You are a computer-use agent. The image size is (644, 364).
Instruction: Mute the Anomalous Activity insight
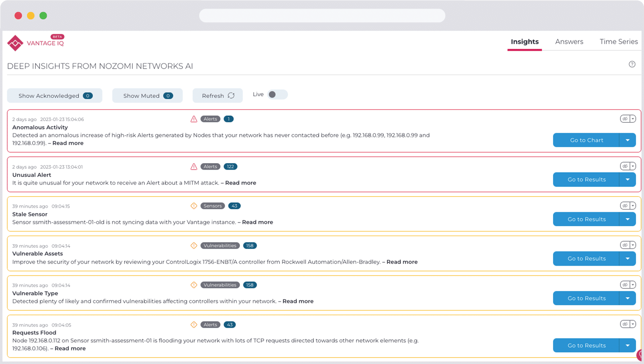pyautogui.click(x=625, y=119)
